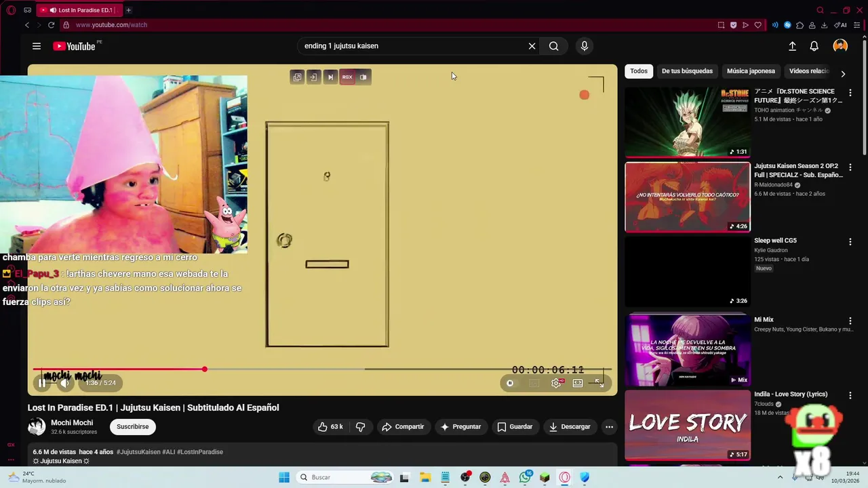This screenshot has height=488, width=868.
Task: Open browser downloads icon
Action: (x=824, y=25)
